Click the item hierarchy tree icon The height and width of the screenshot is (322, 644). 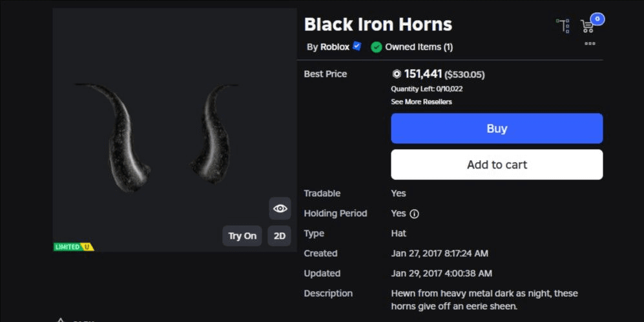563,26
